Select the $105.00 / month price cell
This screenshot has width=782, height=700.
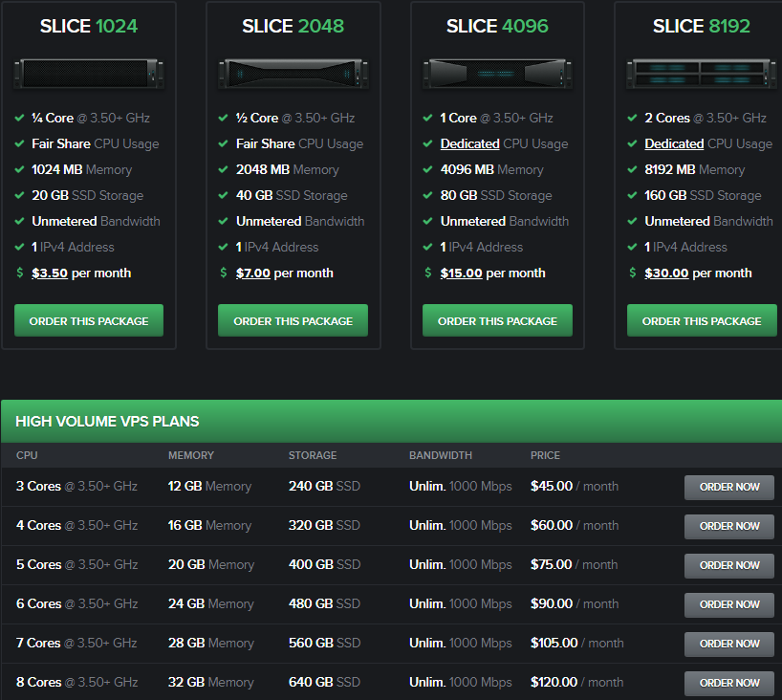[577, 644]
